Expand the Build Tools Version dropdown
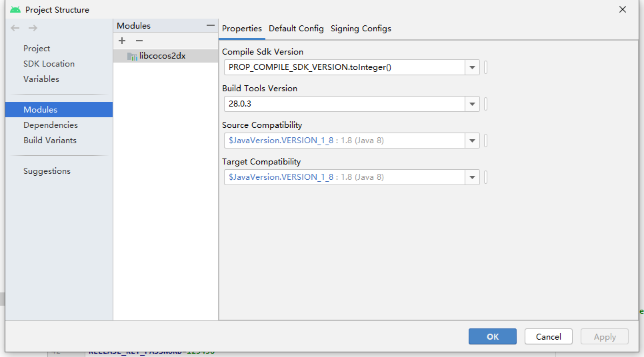 click(x=473, y=104)
